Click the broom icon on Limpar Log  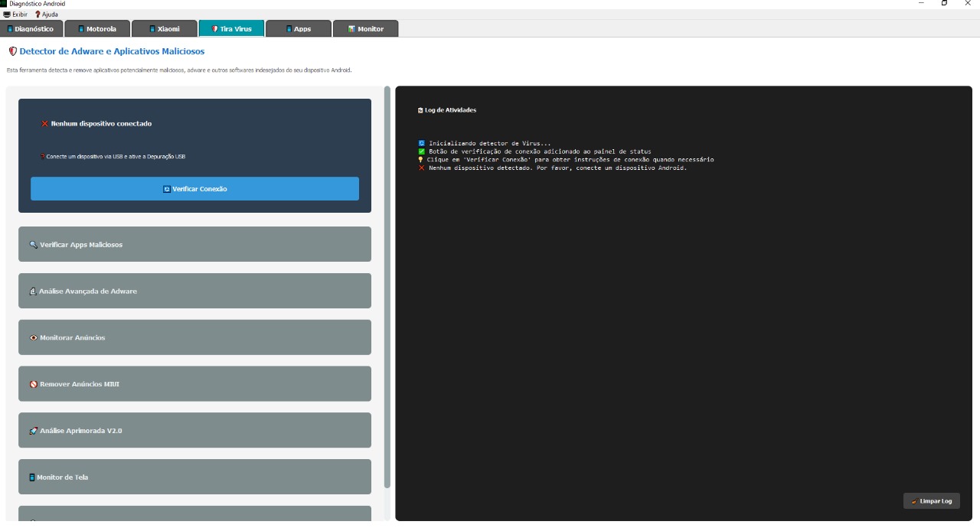click(914, 501)
